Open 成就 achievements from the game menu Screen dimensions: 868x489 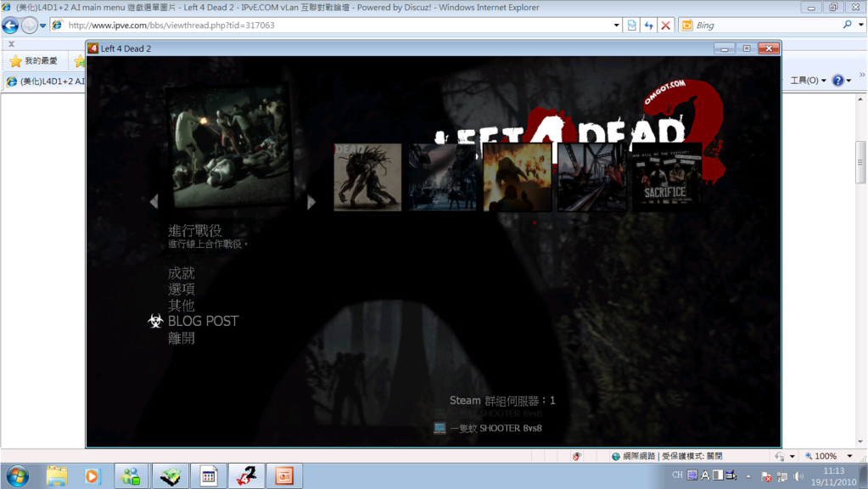tap(181, 273)
